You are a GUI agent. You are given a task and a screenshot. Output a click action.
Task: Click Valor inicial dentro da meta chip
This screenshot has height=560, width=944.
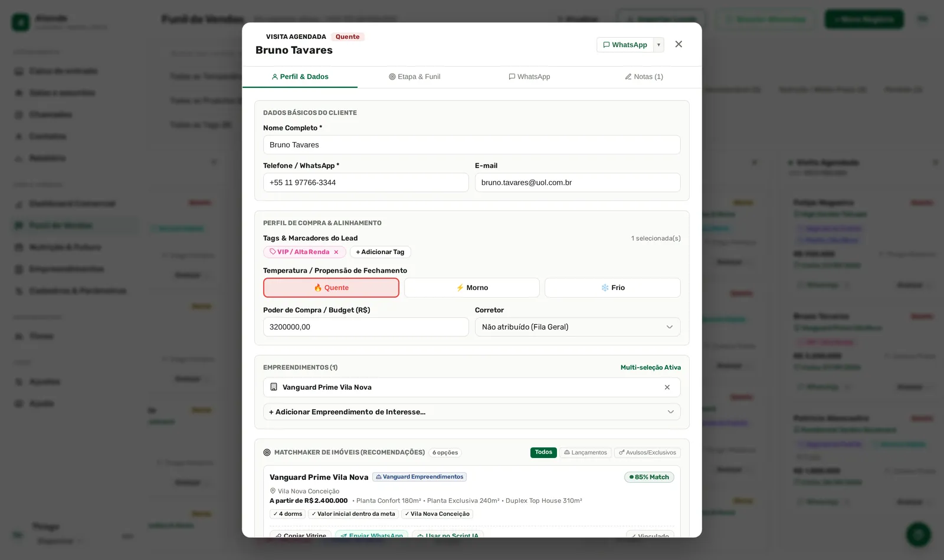point(353,514)
